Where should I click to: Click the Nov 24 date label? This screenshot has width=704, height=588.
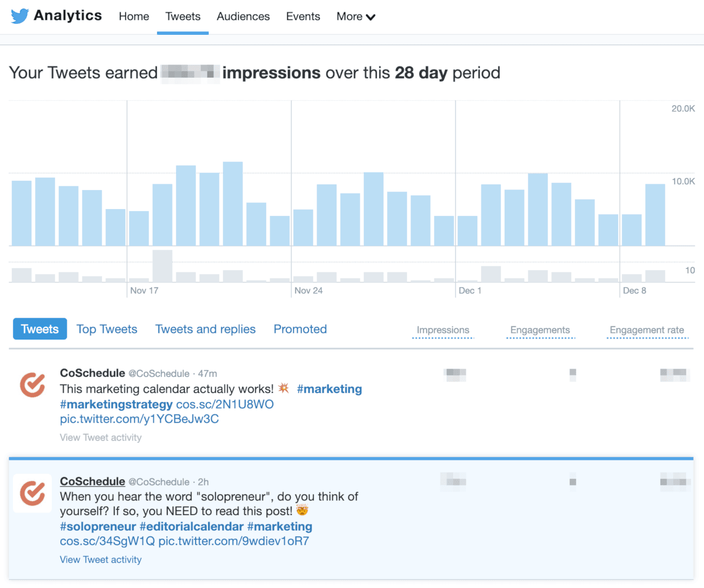pyautogui.click(x=309, y=290)
